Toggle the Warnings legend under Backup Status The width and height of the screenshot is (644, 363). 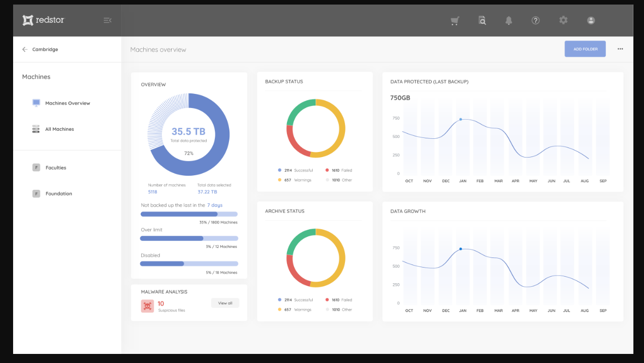[x=297, y=180]
